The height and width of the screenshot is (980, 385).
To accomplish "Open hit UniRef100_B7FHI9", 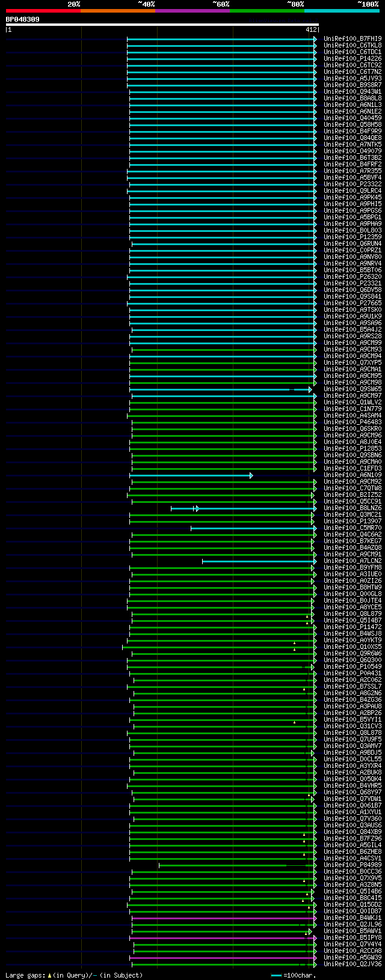I will tap(353, 38).
